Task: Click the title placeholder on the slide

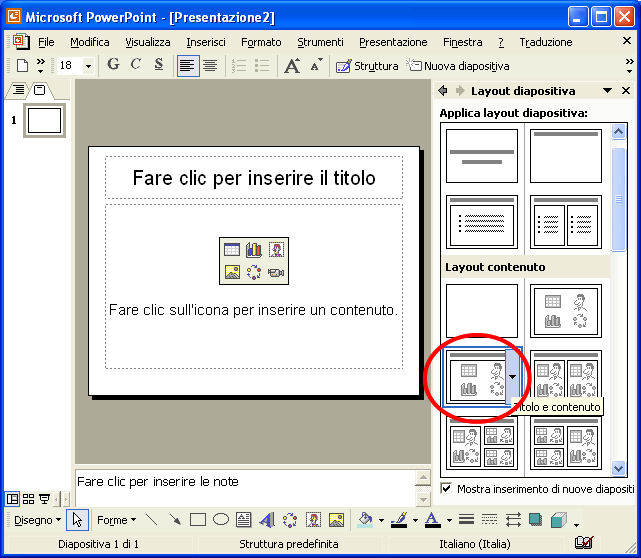Action: tap(254, 178)
